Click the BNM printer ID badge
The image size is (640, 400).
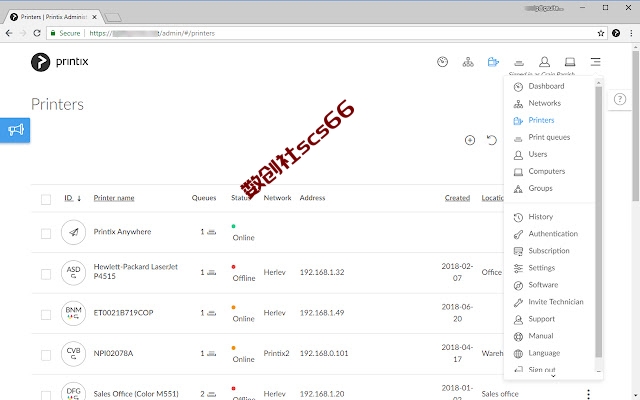(x=73, y=313)
